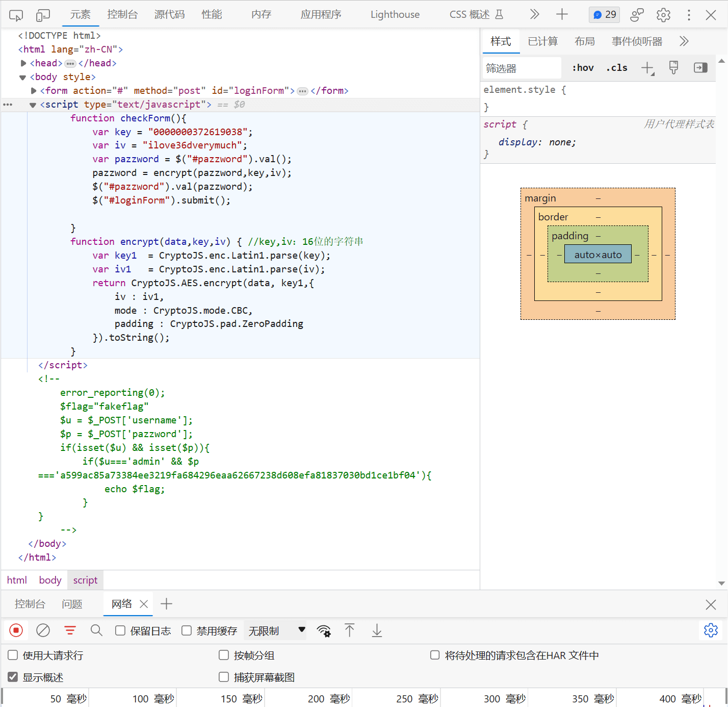Focus the 筛选器 filter input

(x=522, y=68)
